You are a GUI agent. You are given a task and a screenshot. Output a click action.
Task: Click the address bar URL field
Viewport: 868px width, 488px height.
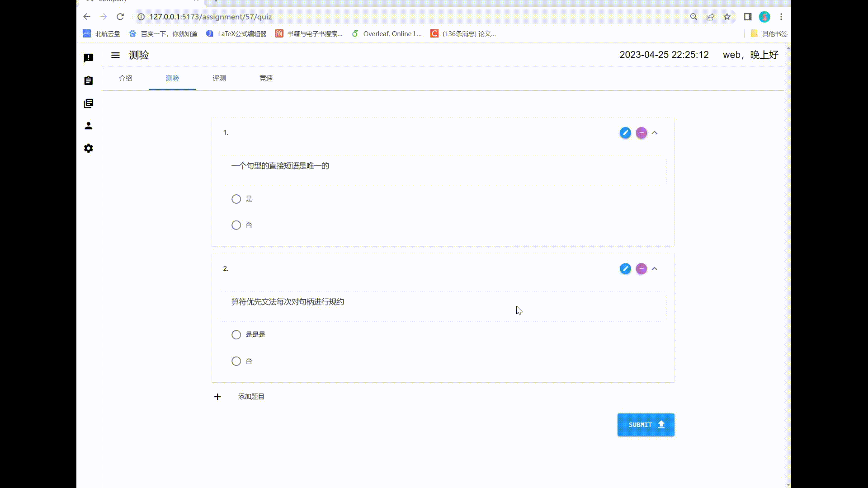[x=211, y=17]
